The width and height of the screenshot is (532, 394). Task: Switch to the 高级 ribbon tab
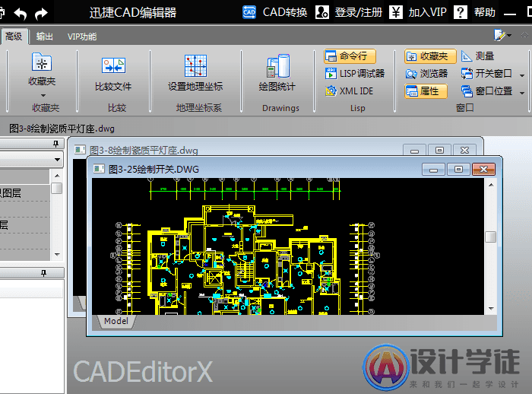(x=14, y=37)
